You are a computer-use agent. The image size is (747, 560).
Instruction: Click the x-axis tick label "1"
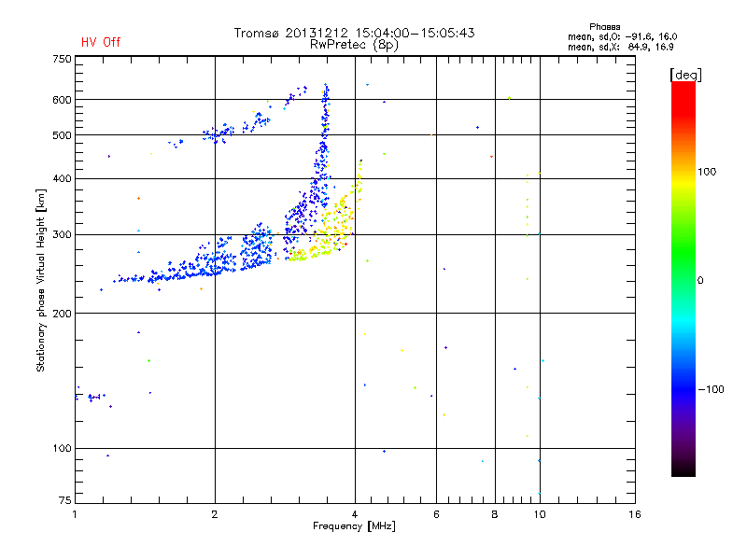coord(75,514)
